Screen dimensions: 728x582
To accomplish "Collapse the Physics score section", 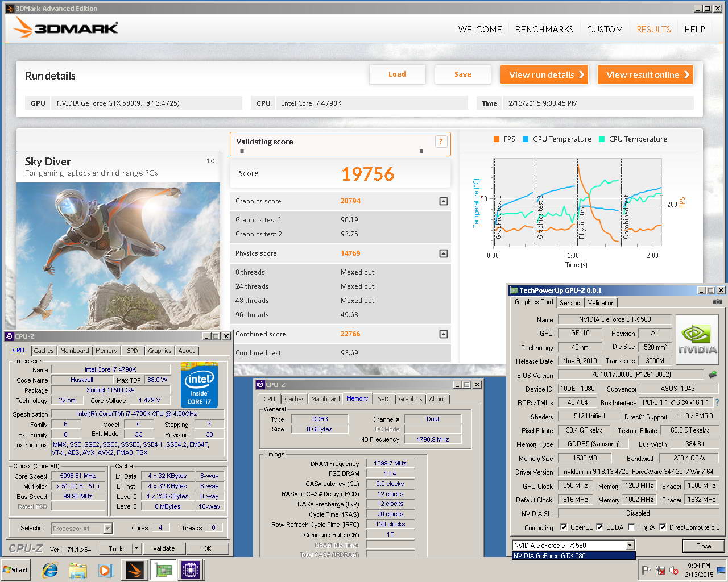I will [x=444, y=253].
